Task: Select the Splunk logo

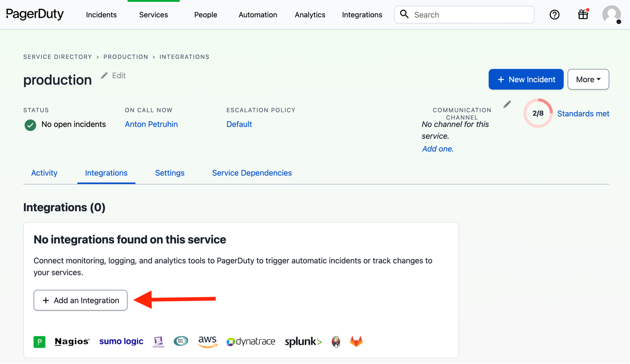Action: 303,341
